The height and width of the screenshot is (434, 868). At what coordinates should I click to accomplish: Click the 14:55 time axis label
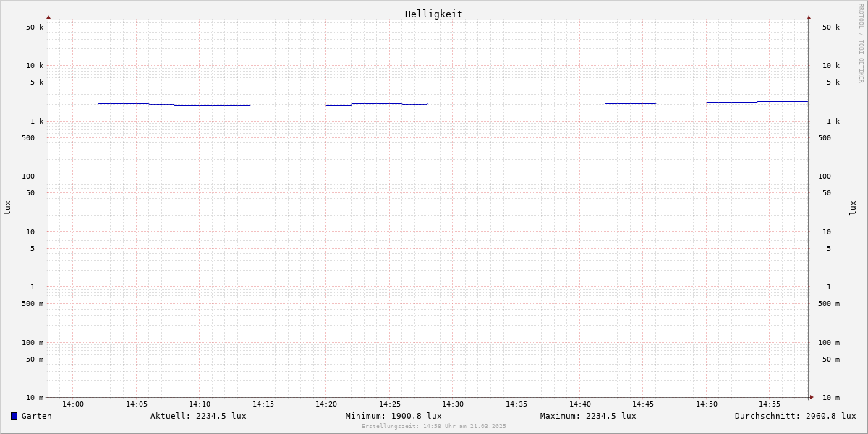pyautogui.click(x=770, y=404)
